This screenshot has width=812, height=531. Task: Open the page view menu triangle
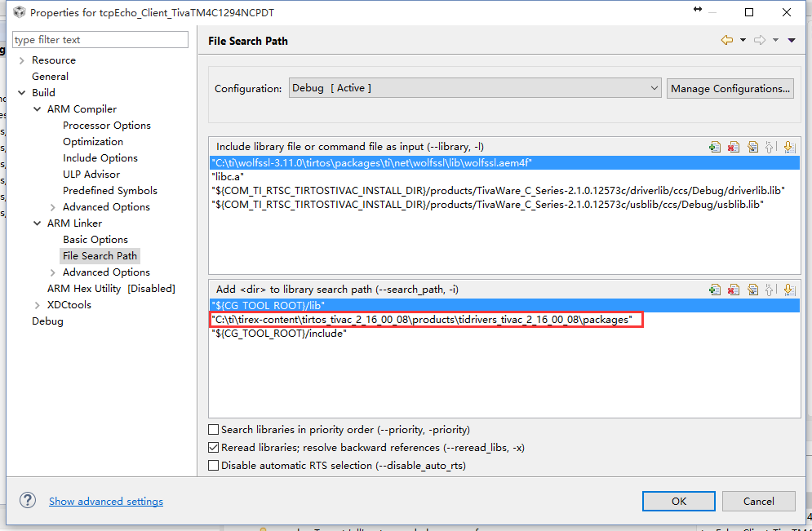(792, 40)
